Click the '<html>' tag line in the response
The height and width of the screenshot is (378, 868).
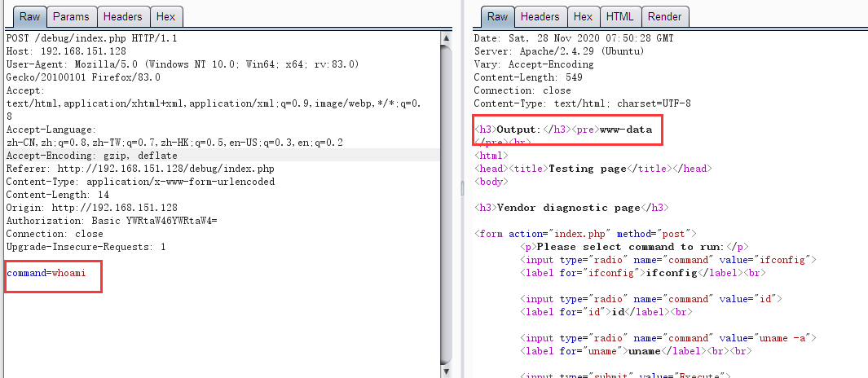point(491,156)
